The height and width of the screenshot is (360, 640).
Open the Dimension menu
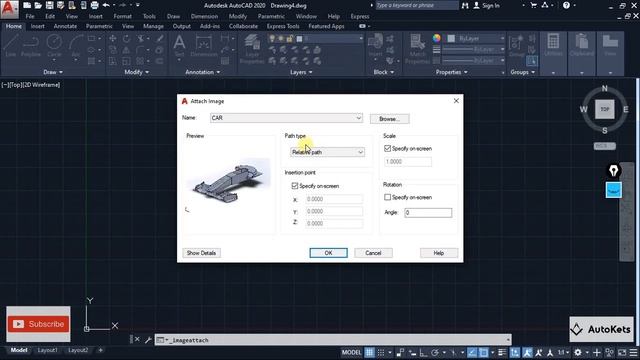204,16
